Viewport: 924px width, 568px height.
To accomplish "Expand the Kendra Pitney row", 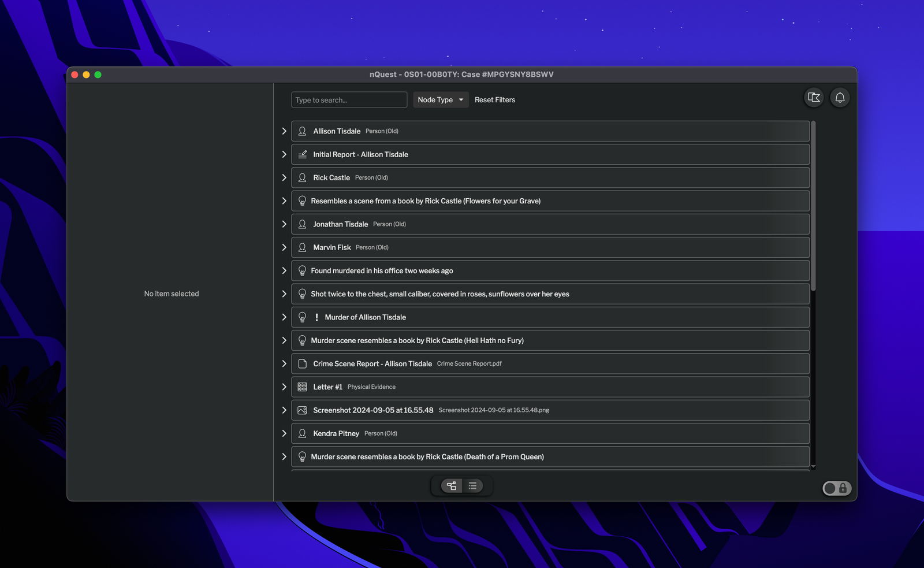I will tap(284, 433).
